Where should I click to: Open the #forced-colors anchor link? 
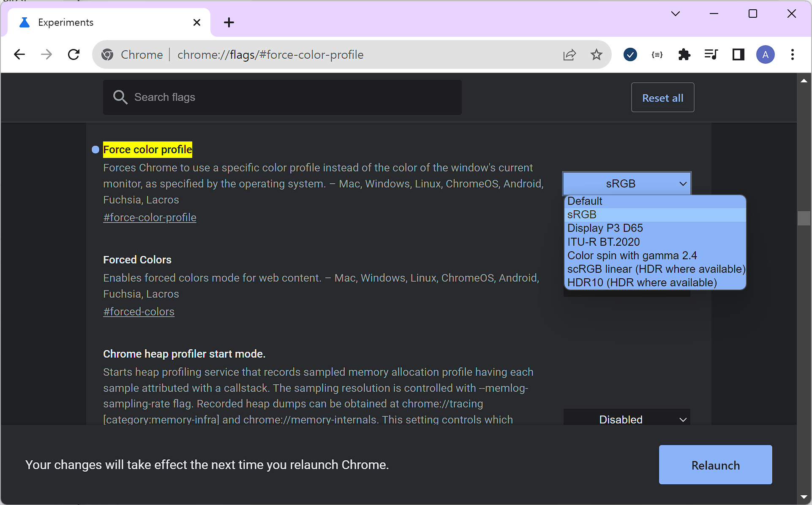tap(139, 312)
